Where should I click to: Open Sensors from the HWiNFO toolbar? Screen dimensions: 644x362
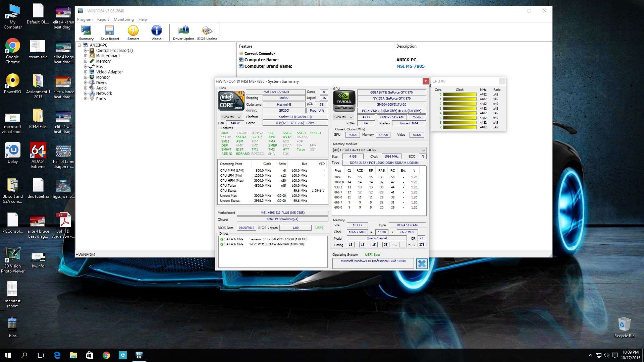tap(133, 33)
